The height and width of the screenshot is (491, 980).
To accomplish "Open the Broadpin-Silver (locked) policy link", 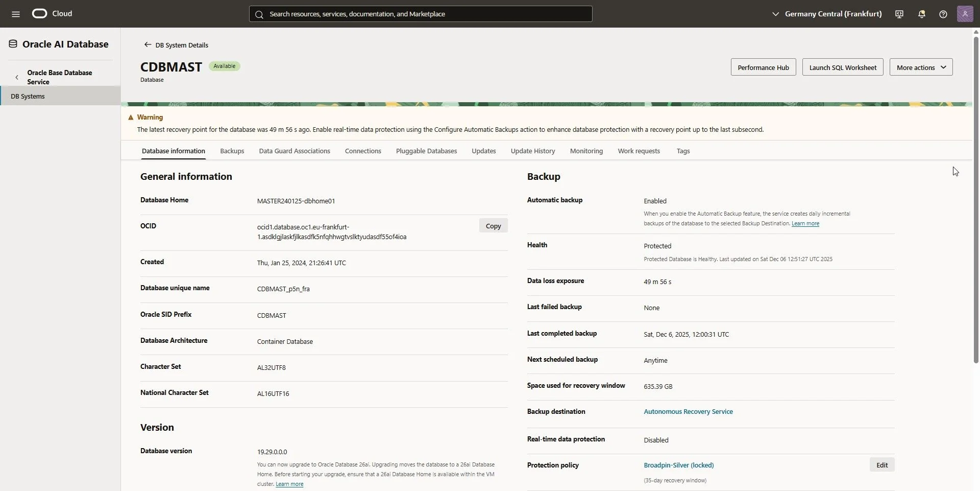I will (679, 465).
